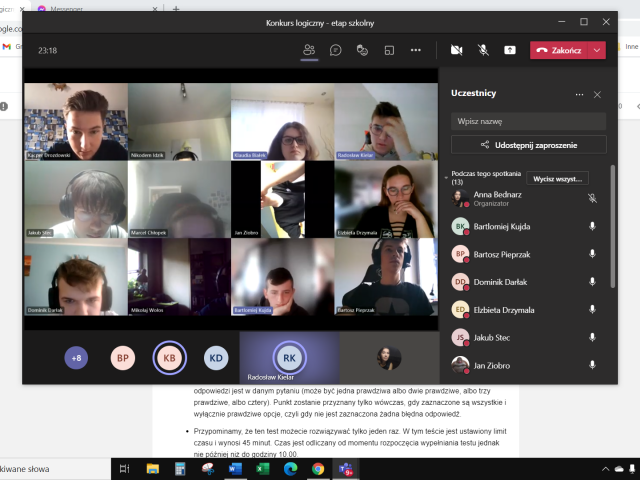Click Udostępnij zaproszenie button

[x=529, y=145]
